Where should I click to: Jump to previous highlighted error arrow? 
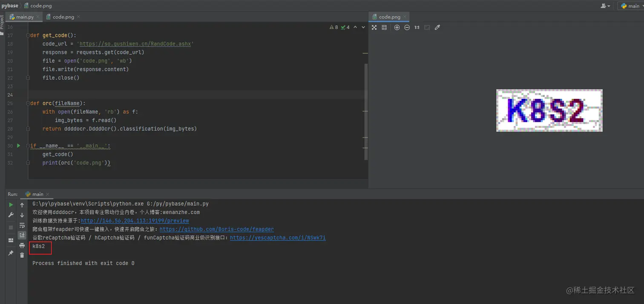click(356, 27)
